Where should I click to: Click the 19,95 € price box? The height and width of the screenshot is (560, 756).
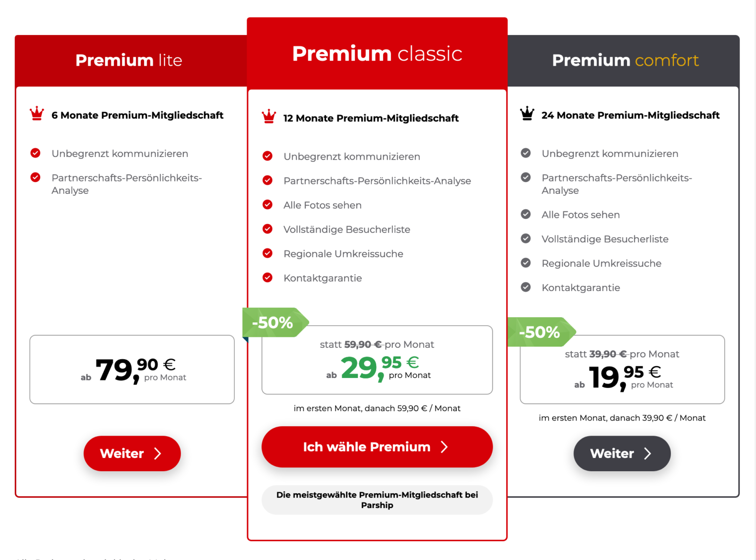click(622, 370)
